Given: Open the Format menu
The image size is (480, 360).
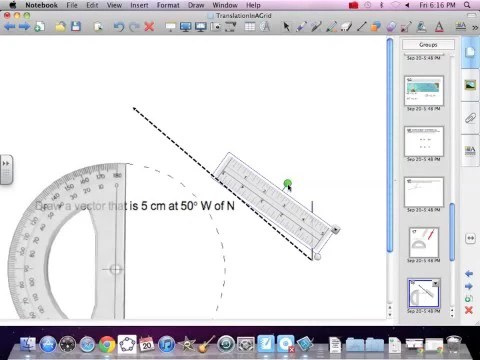Looking at the screenshot, I should pos(168,5).
